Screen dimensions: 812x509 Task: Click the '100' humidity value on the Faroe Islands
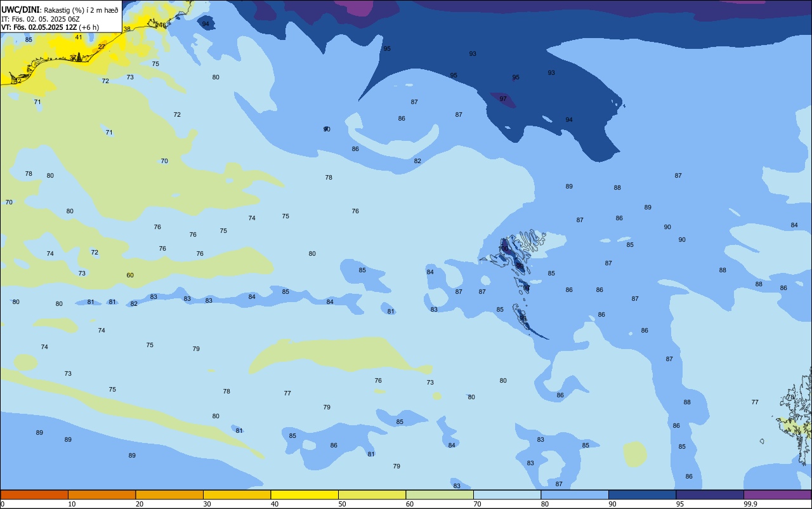pos(503,249)
